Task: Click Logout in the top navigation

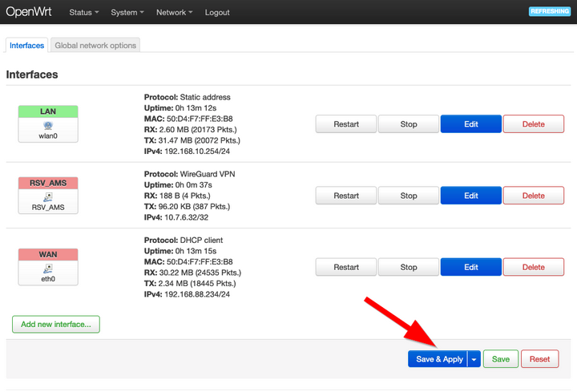Action: coord(217,13)
